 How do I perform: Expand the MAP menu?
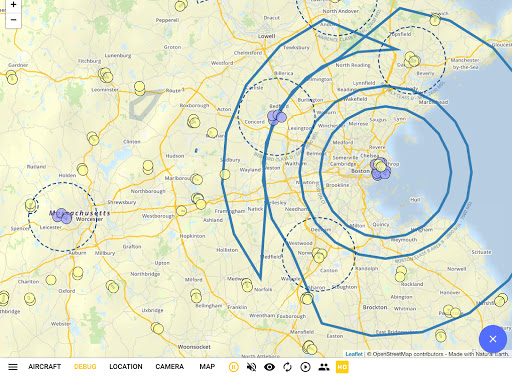click(207, 367)
